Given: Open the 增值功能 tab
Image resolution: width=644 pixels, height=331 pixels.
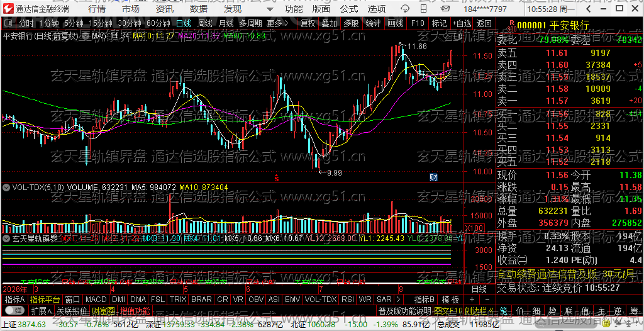Looking at the screenshot, I should click(135, 310).
